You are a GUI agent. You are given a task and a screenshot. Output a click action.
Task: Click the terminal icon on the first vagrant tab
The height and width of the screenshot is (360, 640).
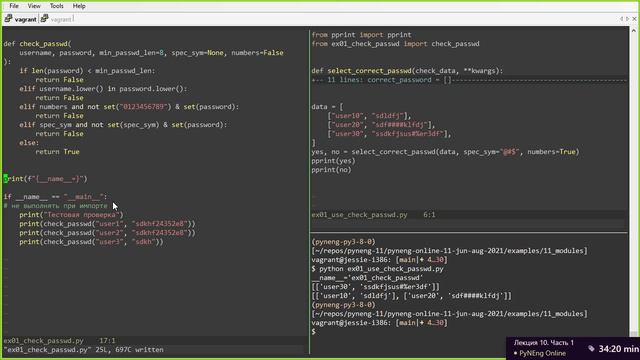tap(9, 18)
